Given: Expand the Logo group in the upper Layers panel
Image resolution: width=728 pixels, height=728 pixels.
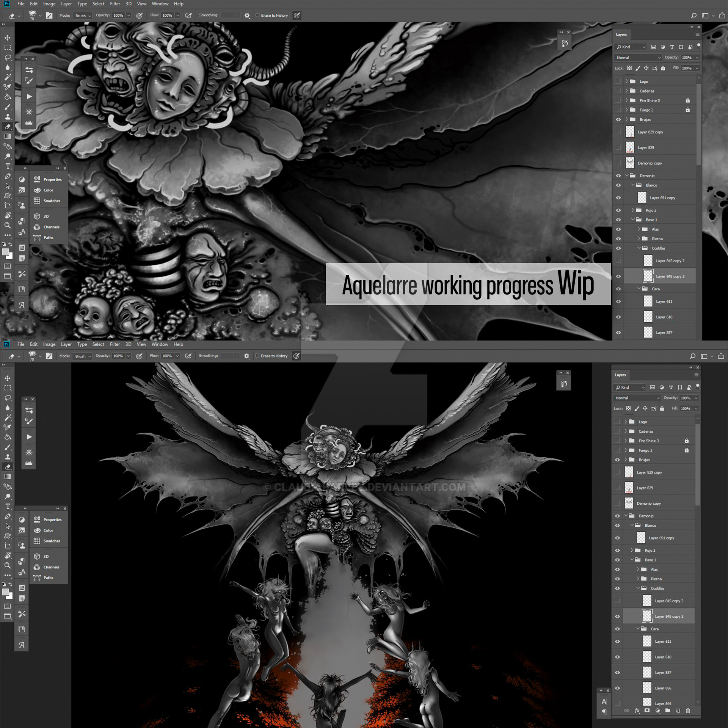Looking at the screenshot, I should (x=627, y=81).
